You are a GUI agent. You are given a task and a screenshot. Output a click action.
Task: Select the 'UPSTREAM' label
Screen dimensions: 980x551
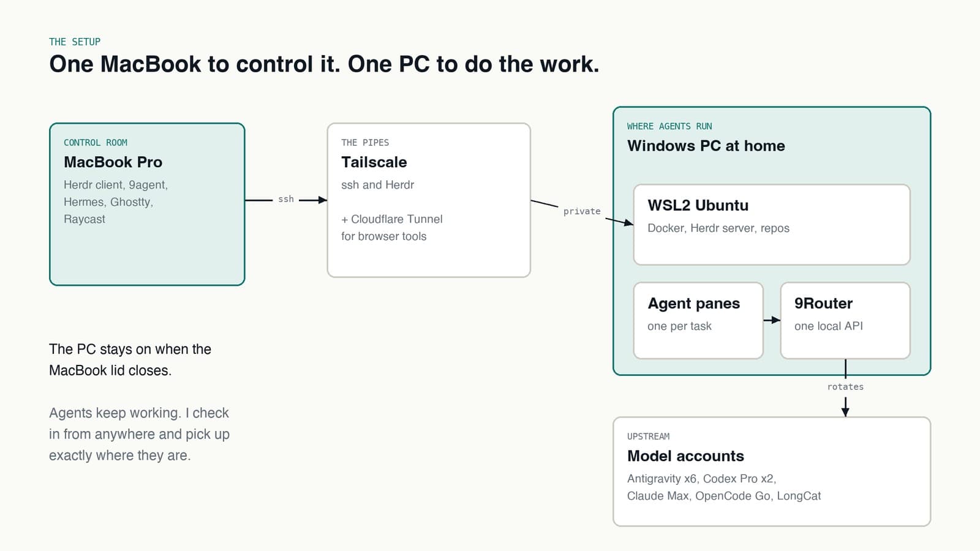[x=648, y=437]
